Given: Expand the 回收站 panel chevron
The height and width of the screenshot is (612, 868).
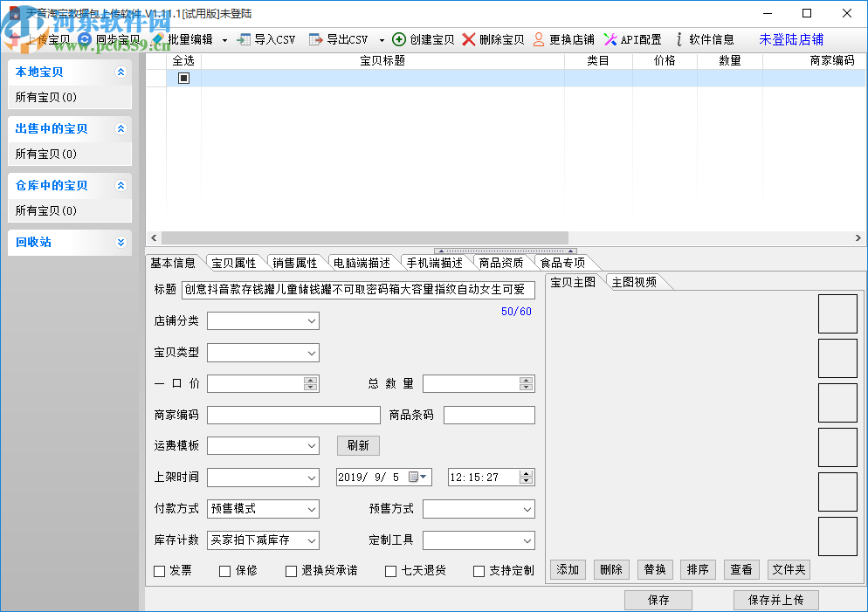Looking at the screenshot, I should pyautogui.click(x=121, y=243).
